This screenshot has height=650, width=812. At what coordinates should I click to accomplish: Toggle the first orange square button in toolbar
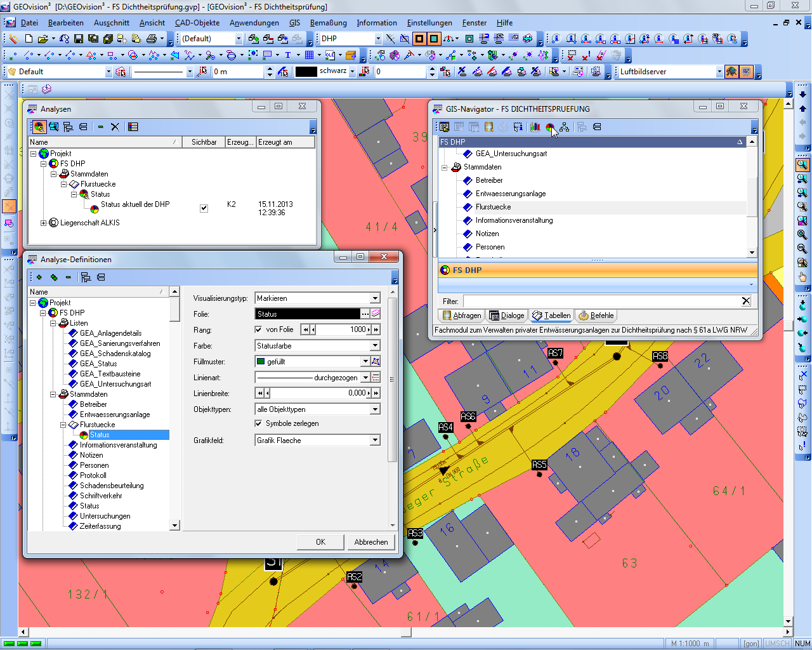419,39
